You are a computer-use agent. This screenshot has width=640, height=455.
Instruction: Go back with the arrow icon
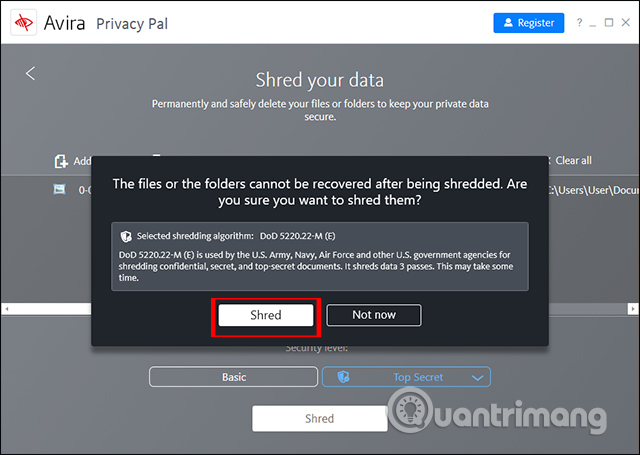click(30, 73)
